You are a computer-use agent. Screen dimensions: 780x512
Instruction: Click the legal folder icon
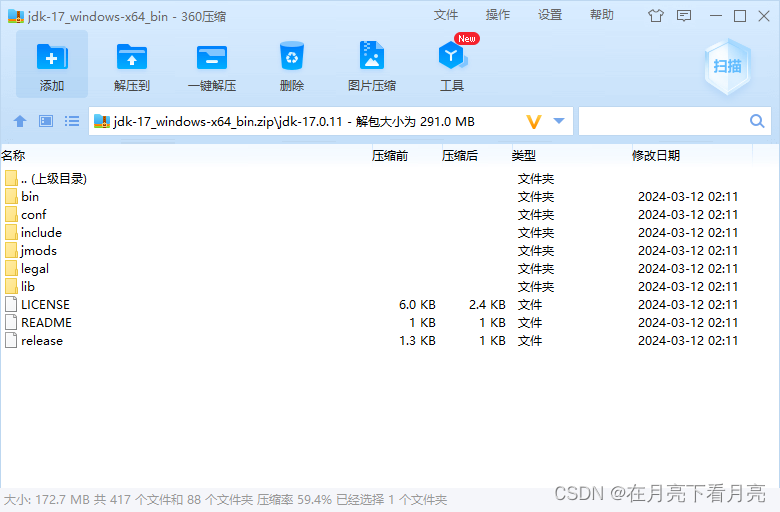point(11,268)
